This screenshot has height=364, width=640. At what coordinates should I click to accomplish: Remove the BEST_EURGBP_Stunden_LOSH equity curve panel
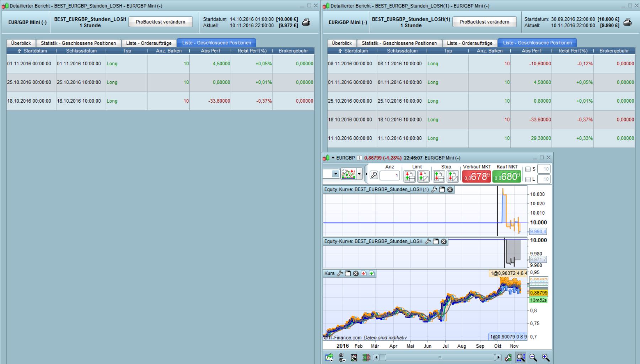point(443,241)
